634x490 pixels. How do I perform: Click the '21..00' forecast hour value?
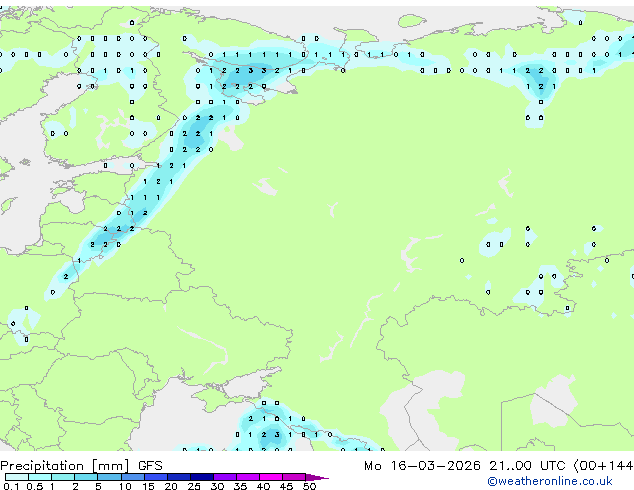tap(510, 466)
